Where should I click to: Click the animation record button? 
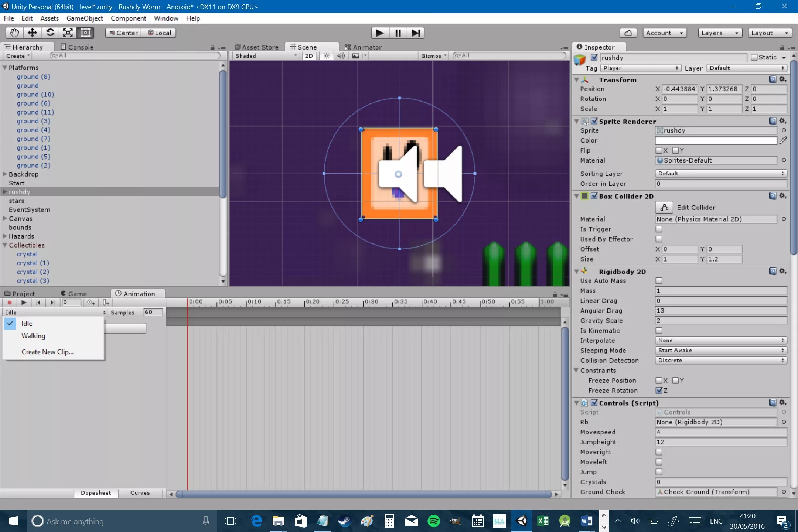point(10,303)
